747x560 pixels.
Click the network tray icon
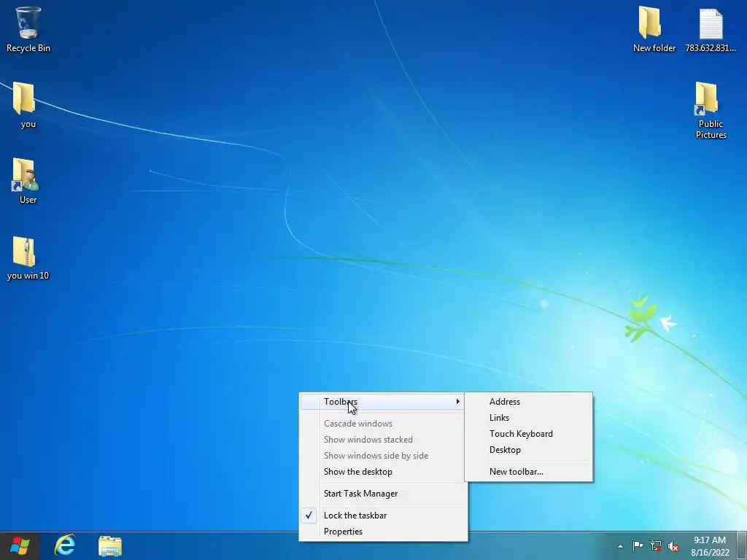[656, 546]
